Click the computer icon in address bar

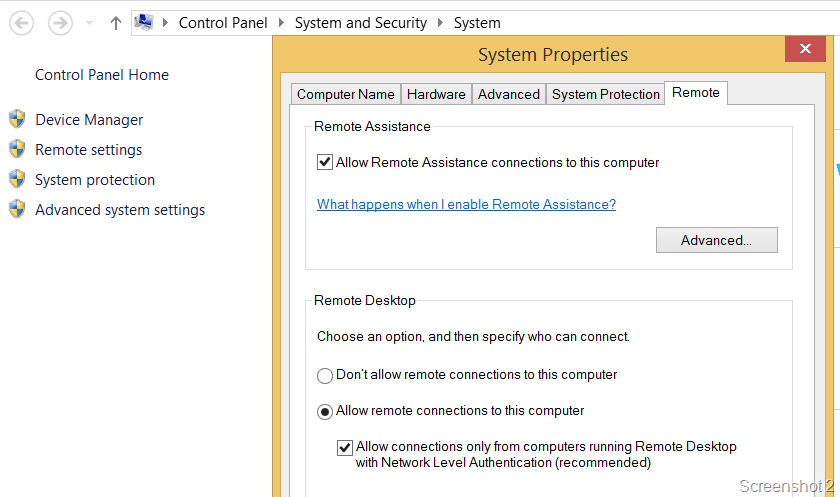[145, 22]
